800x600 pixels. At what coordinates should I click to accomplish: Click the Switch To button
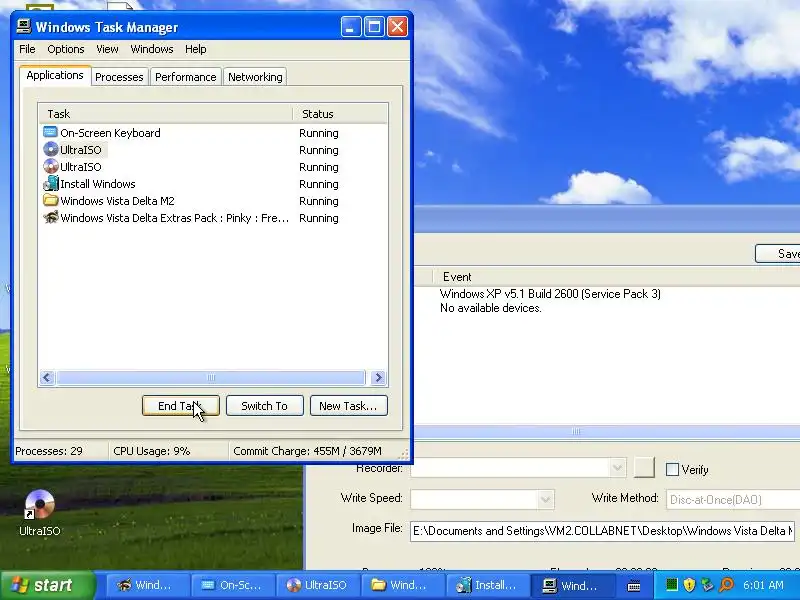264,406
